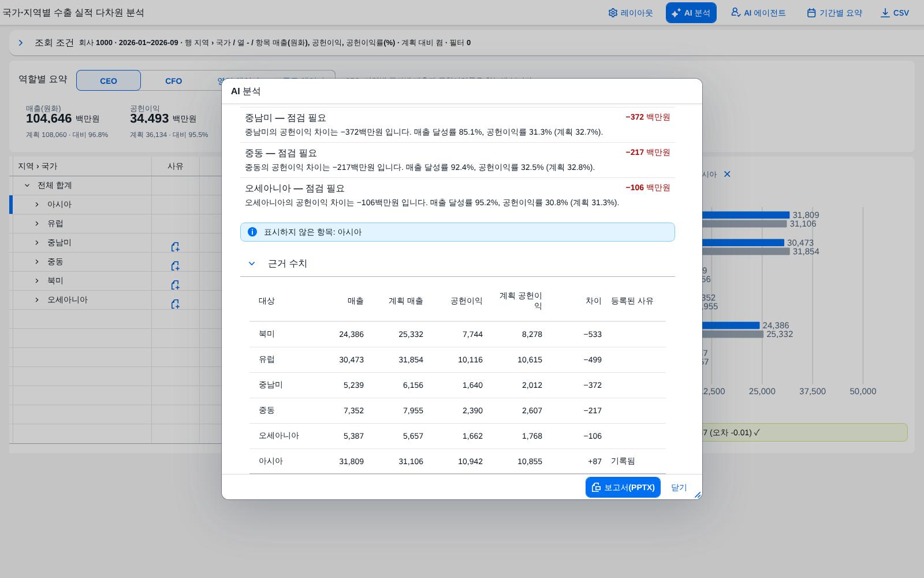
Task: Switch to the CFO role tab
Action: (173, 80)
